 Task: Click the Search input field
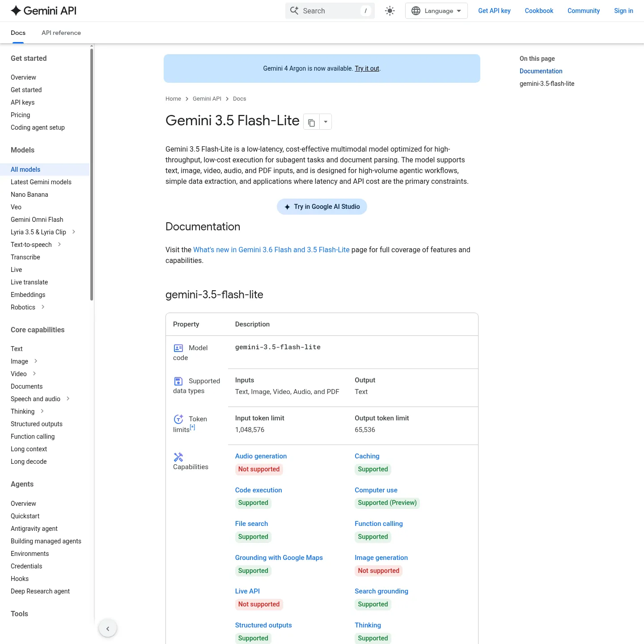pos(330,11)
